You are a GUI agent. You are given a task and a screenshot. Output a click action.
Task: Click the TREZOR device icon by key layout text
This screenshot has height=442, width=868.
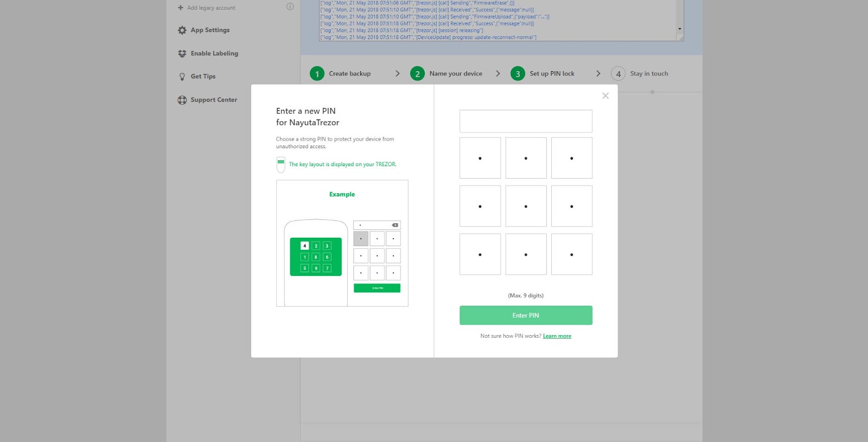click(280, 165)
